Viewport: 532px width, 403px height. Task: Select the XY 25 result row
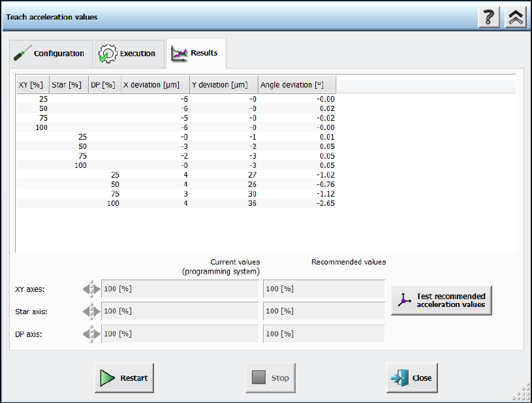point(176,99)
